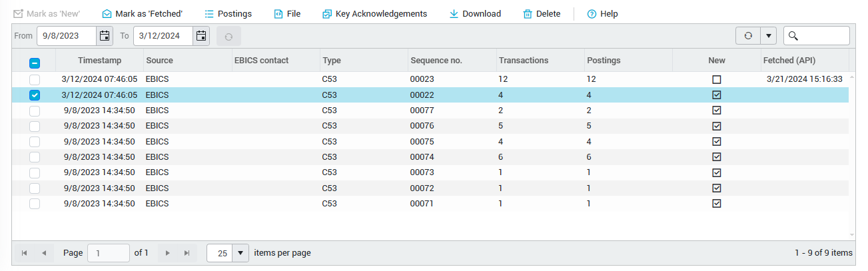This screenshot has height=271, width=868.
Task: Sort by the Timestamp column header
Action: point(99,61)
